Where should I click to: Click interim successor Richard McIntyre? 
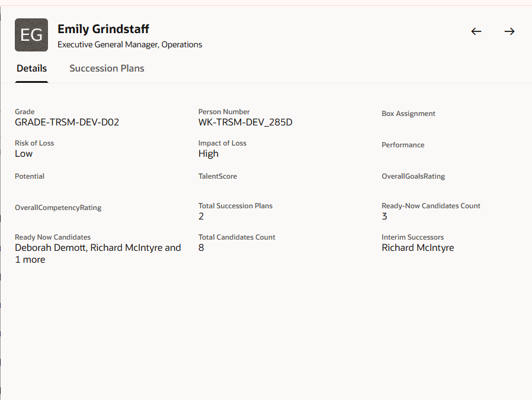click(418, 247)
